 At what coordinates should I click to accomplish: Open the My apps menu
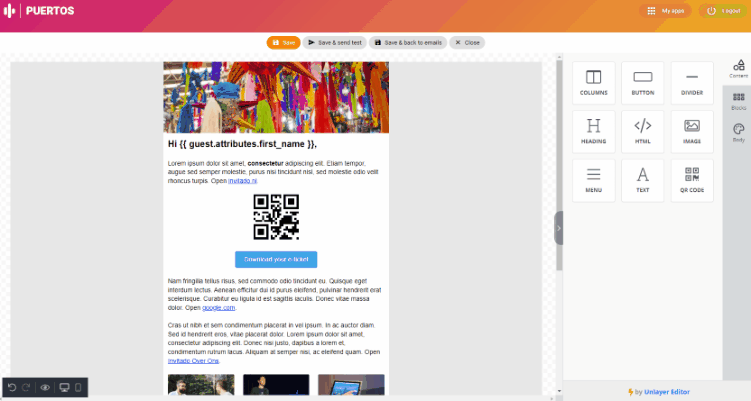pos(666,11)
